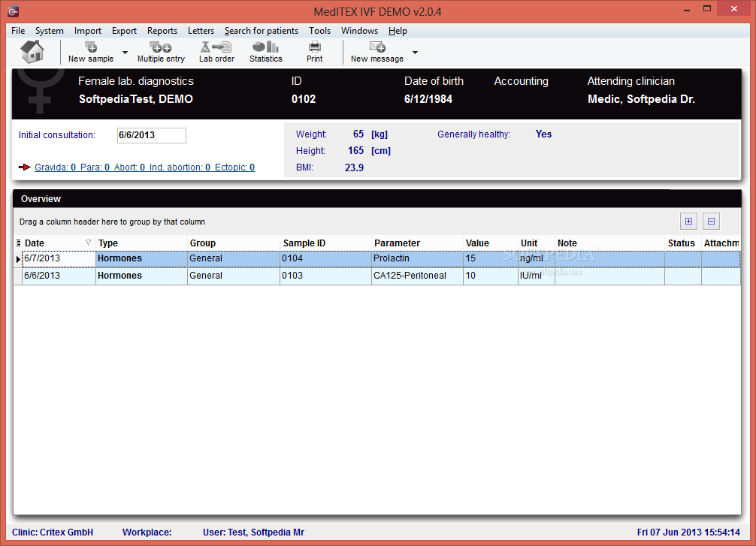Click Sample ID 0104 cell
The image size is (756, 546).
click(325, 259)
